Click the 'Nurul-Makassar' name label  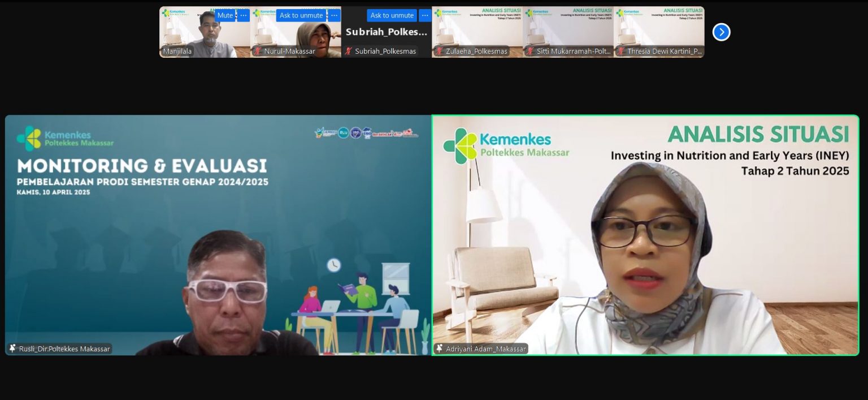[x=289, y=51]
